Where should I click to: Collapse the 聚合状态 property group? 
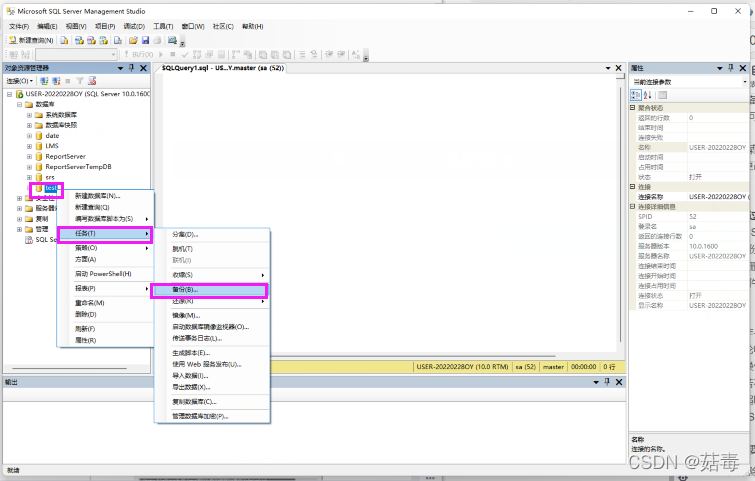coord(632,107)
